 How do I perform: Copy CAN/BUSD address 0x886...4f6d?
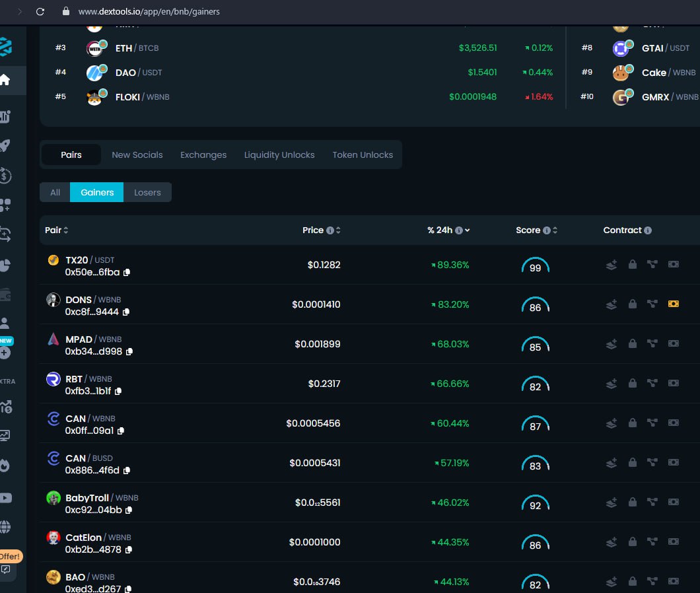tap(127, 471)
